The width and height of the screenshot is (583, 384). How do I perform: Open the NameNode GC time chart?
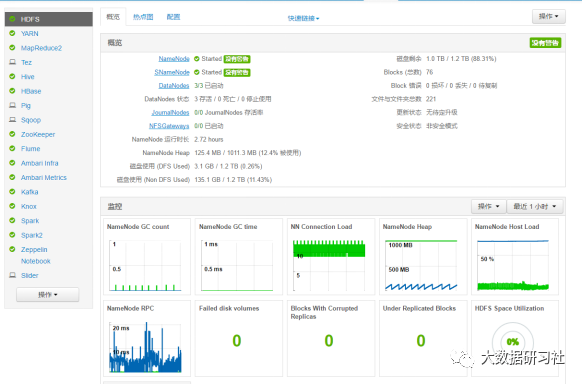click(239, 257)
